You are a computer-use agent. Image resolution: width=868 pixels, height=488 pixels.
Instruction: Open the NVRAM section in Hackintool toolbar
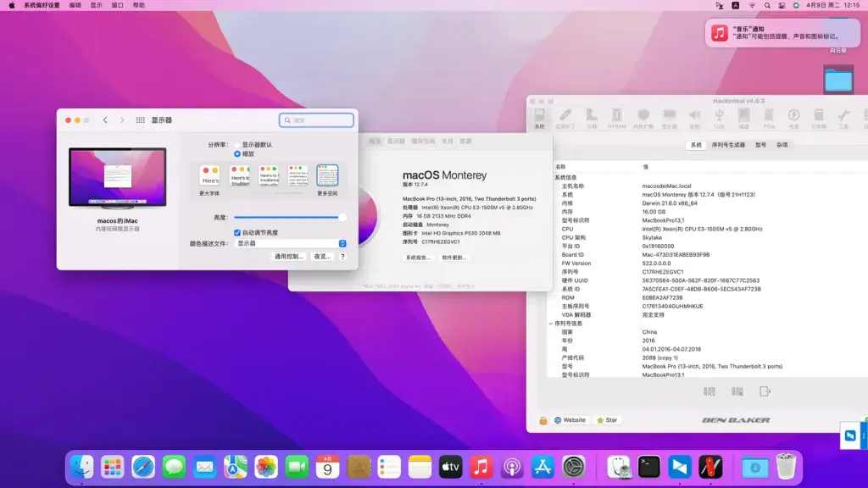tap(616, 118)
